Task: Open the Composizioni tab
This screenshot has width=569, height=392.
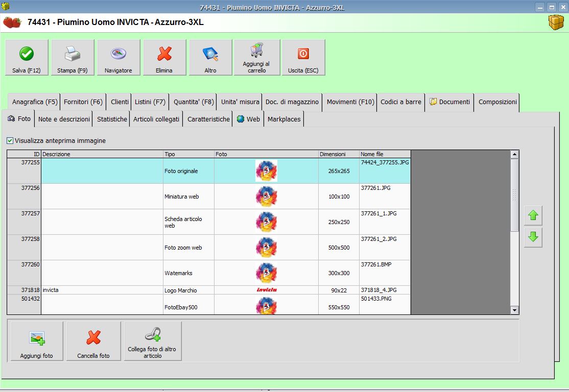Action: pos(497,102)
